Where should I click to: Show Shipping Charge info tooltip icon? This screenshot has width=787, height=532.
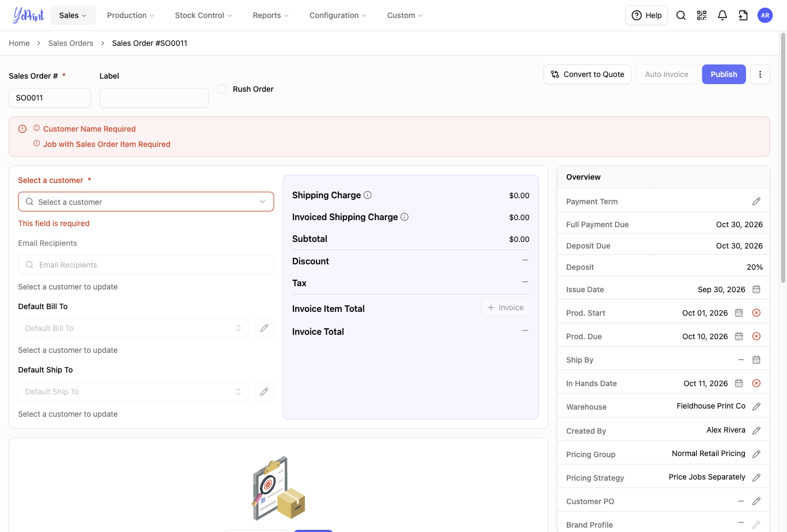[368, 195]
